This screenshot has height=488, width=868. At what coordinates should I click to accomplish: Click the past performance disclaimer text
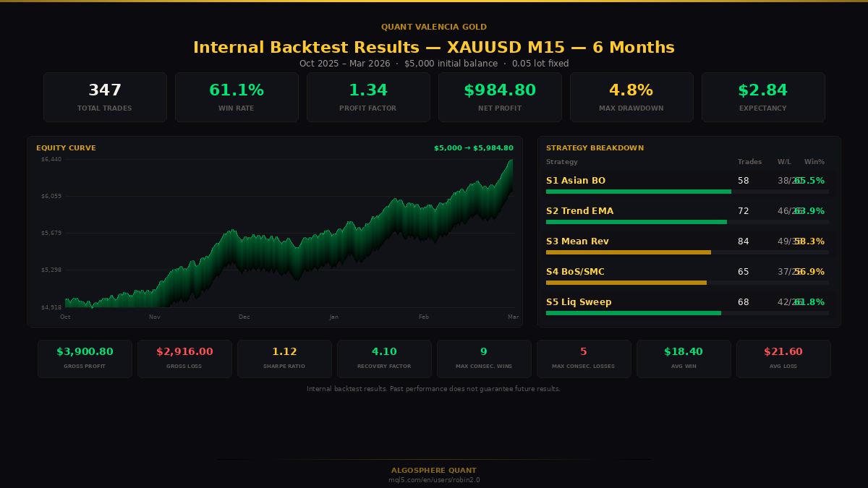click(434, 389)
